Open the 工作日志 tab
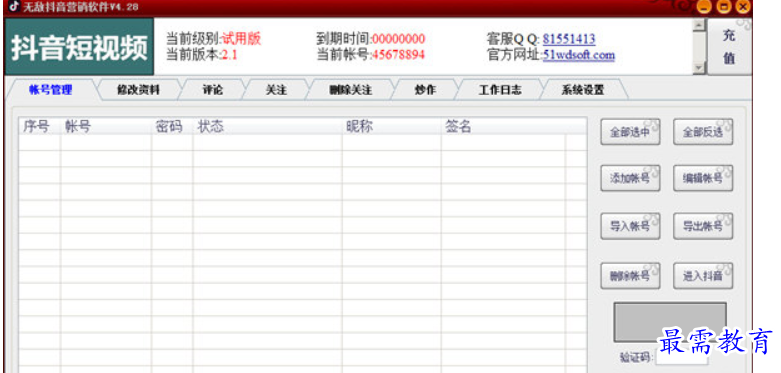 pos(500,90)
